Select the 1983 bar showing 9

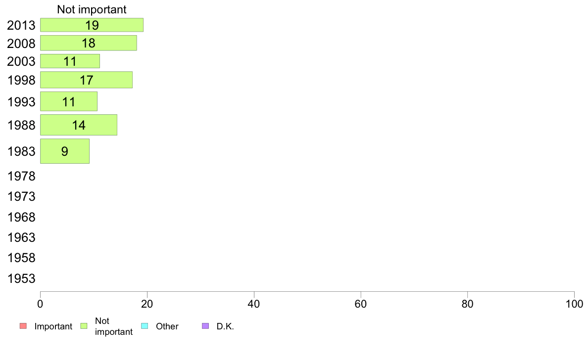(65, 151)
